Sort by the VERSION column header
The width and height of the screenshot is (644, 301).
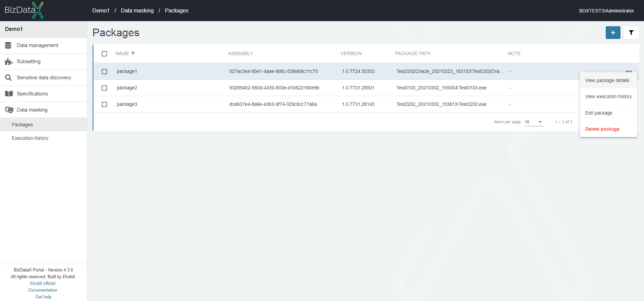click(x=351, y=53)
